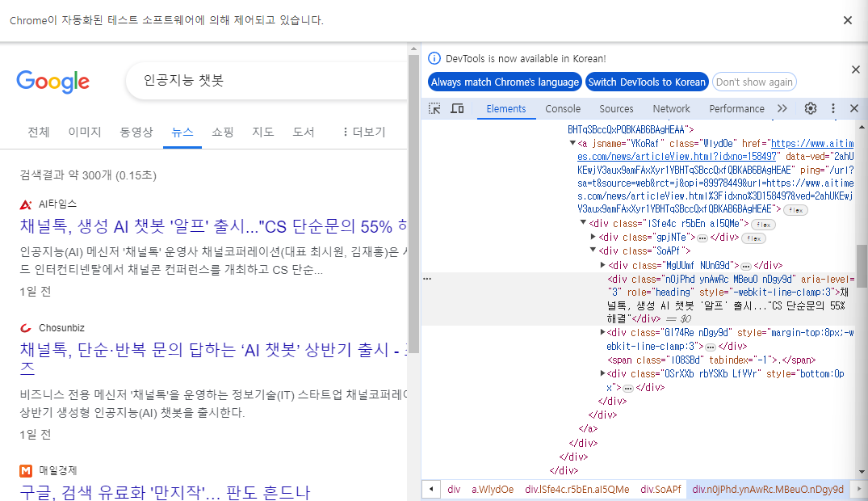Click the Chosunbiz source favicon
Viewport: 868px width, 501px height.
click(26, 328)
